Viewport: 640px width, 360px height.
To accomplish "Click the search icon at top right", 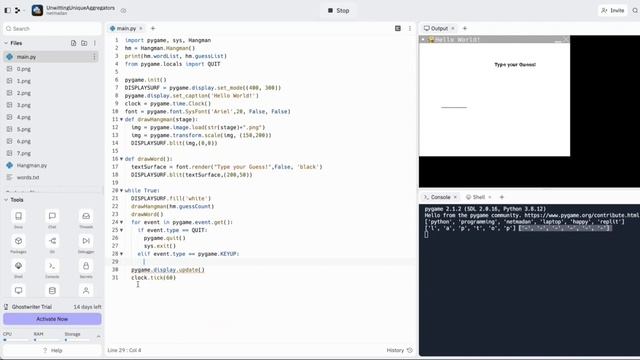I will coord(635,11).
